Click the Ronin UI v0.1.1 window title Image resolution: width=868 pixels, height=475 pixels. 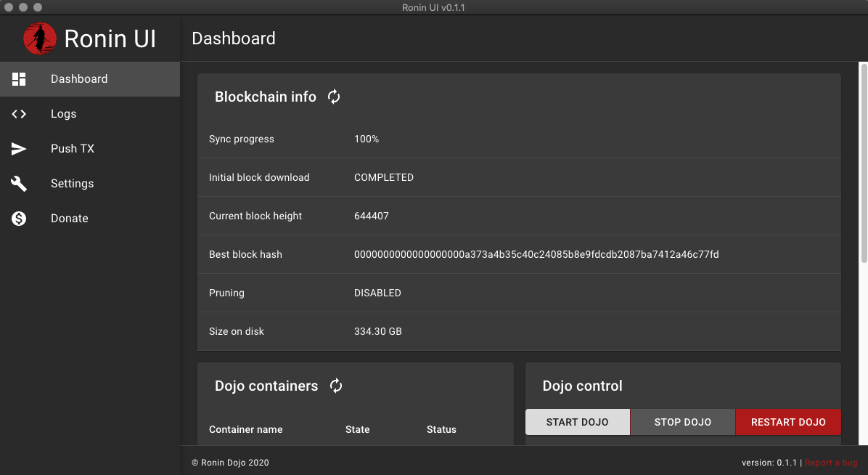(x=433, y=7)
